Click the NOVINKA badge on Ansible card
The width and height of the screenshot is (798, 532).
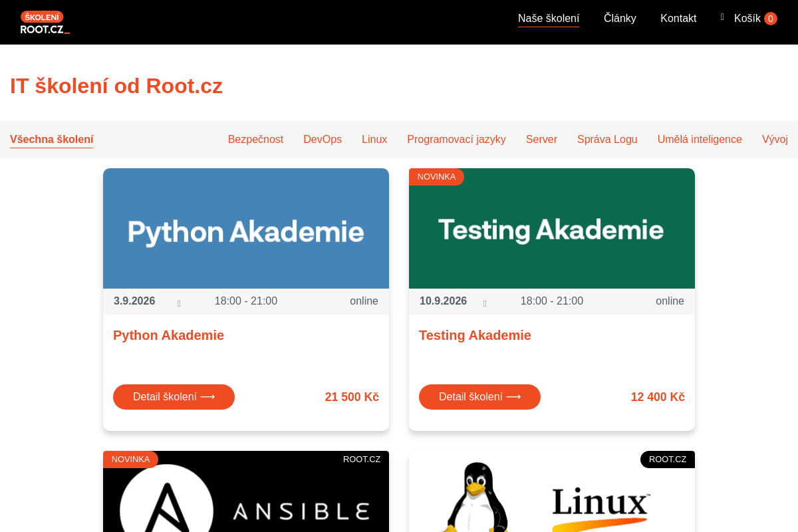(130, 460)
